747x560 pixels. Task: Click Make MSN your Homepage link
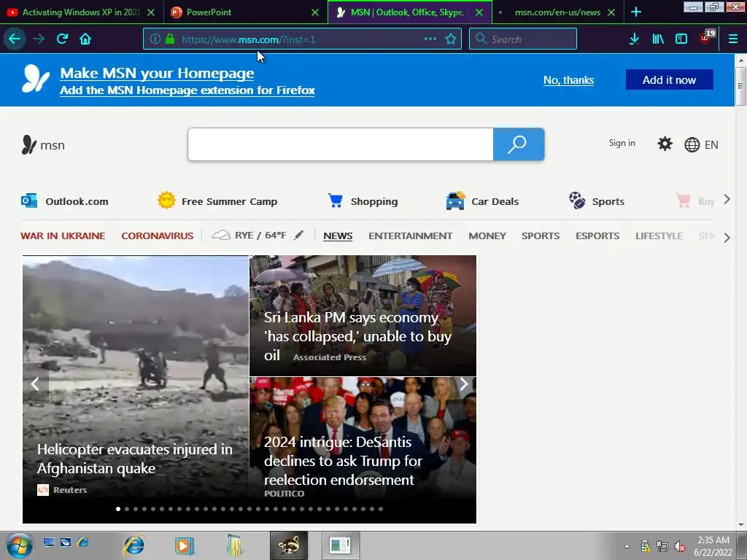[x=157, y=73]
